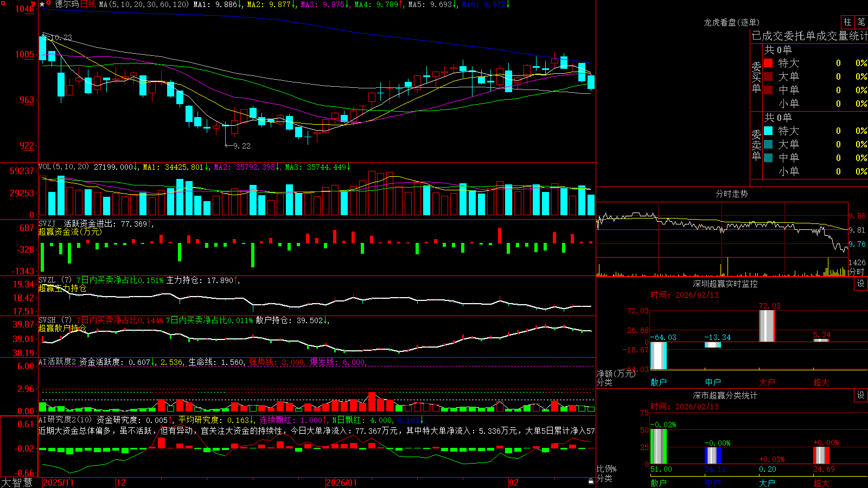This screenshot has height=488, width=868.
Task: Click the 时间: 2026/02/13 under 深市超赢分类统计
Action: pyautogui.click(x=684, y=407)
